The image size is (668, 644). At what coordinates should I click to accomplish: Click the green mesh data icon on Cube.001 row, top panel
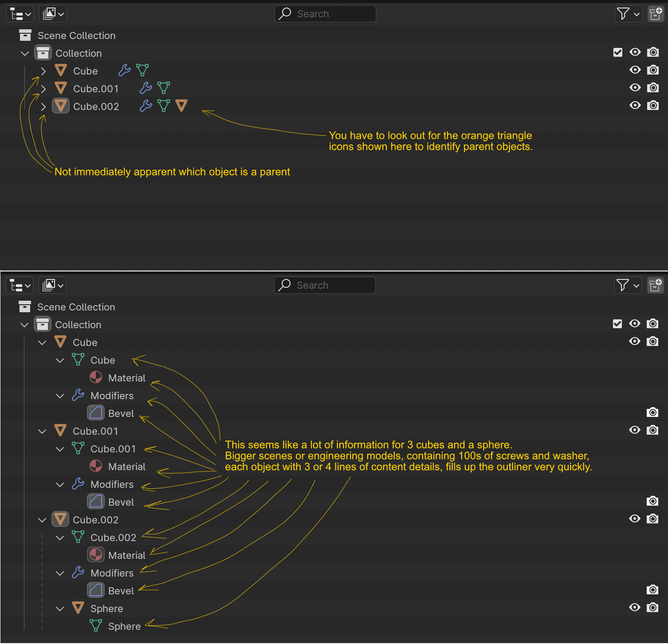click(x=164, y=88)
